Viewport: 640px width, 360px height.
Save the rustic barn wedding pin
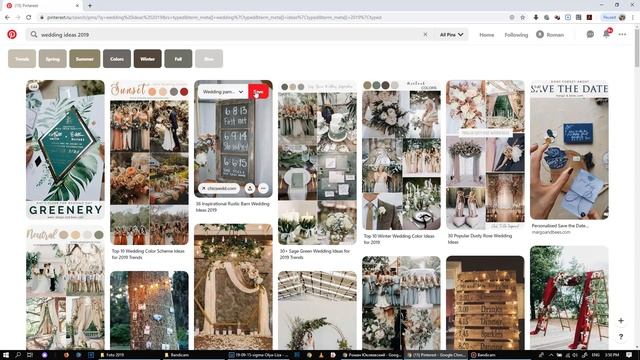[258, 92]
